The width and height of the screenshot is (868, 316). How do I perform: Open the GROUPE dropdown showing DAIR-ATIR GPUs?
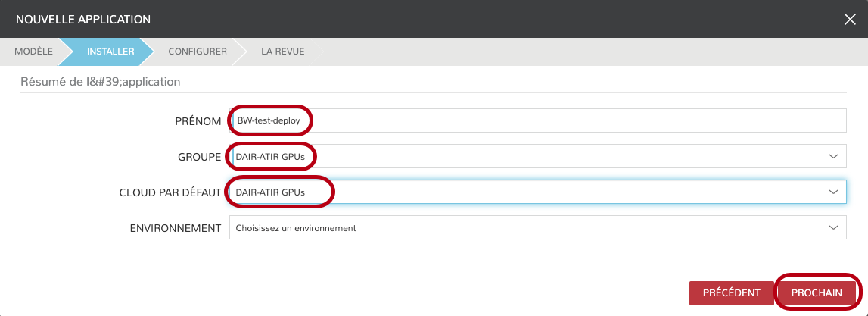tap(530, 156)
